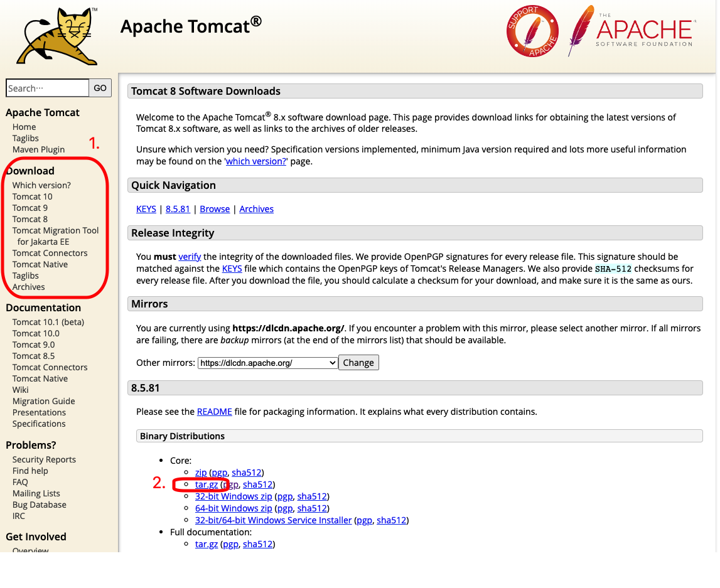Open the FAQ sidebar link
720x588 pixels.
(x=20, y=482)
